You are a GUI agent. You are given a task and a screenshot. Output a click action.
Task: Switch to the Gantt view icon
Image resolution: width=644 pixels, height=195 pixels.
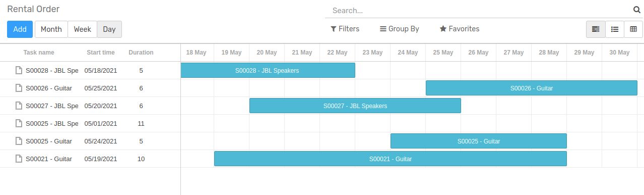coord(596,29)
